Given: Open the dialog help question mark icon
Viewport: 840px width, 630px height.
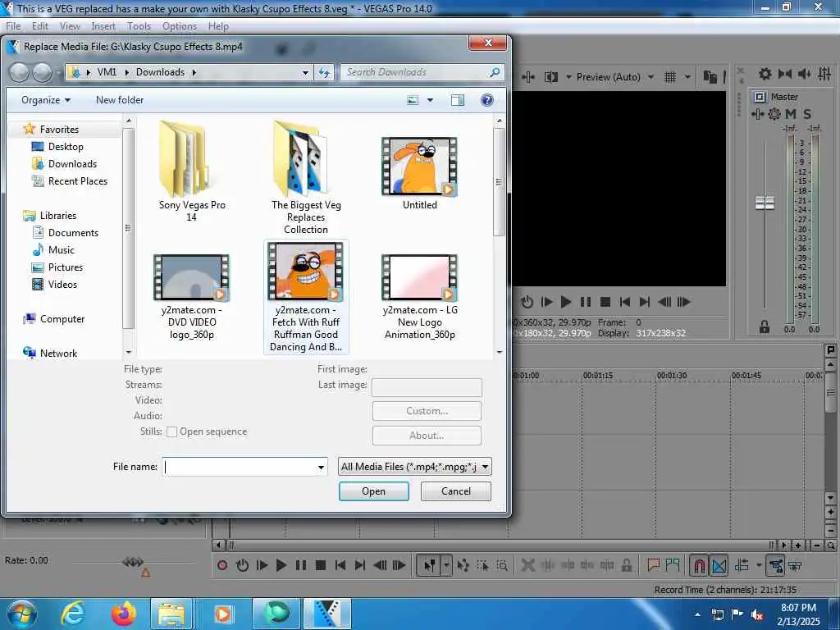Looking at the screenshot, I should click(x=487, y=100).
